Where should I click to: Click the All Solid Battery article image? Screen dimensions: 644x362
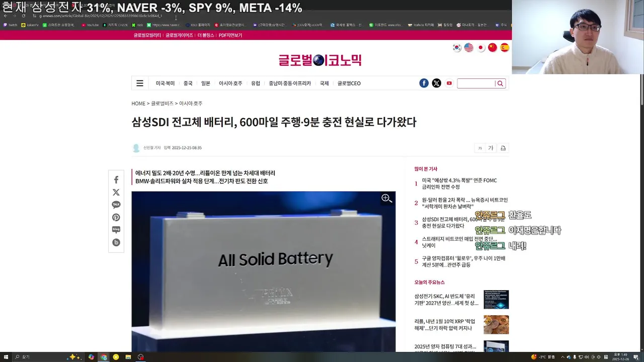click(x=263, y=271)
